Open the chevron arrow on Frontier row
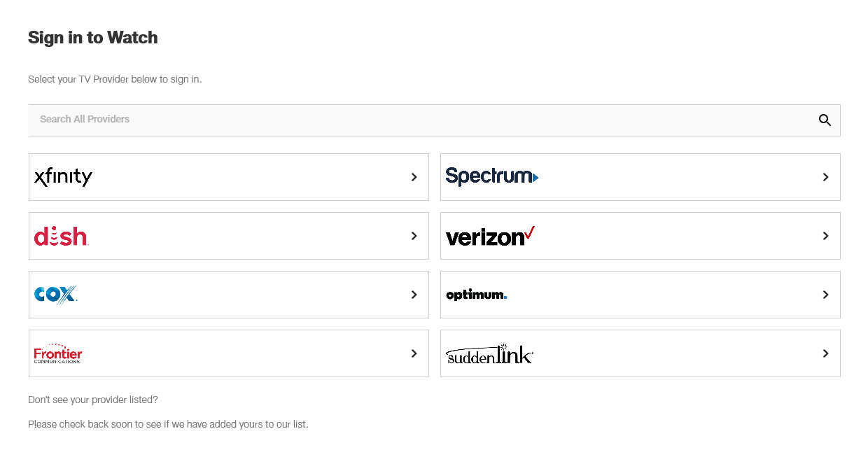The image size is (868, 464). click(x=414, y=353)
